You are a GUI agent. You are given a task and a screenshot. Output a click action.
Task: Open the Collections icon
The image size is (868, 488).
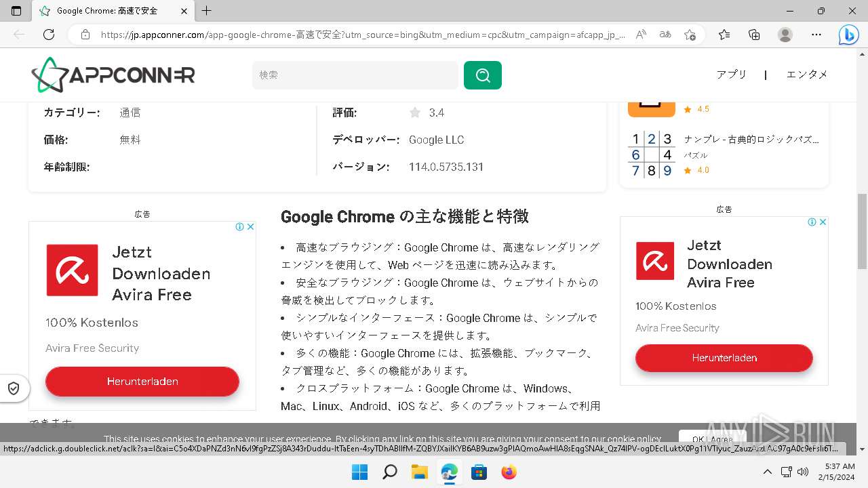pyautogui.click(x=754, y=35)
